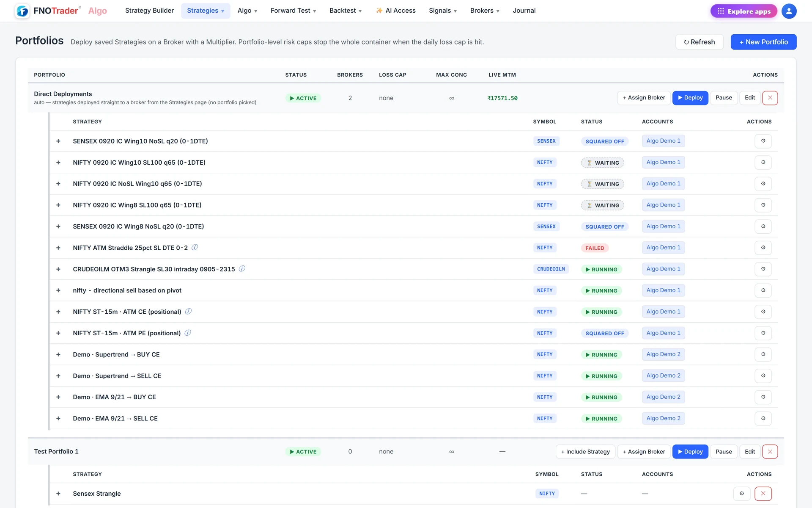
Task: Open settings gear for NIFTY ATM Straddle row
Action: pos(763,248)
